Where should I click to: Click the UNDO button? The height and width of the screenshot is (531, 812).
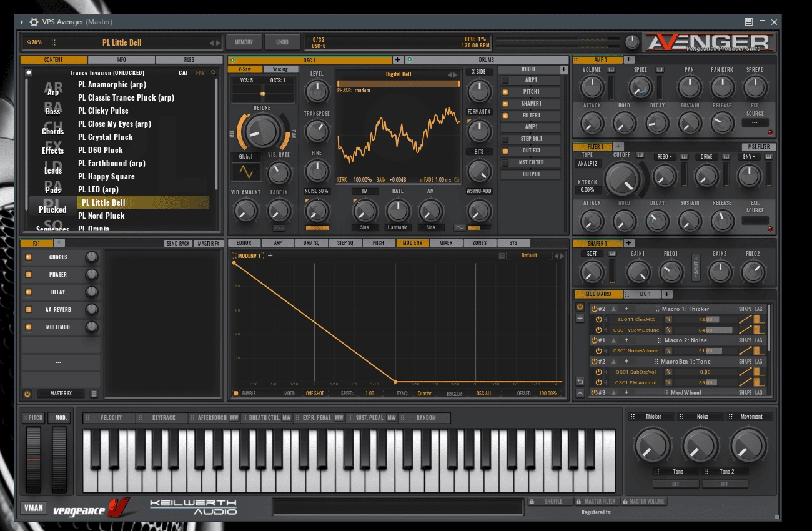click(x=282, y=42)
